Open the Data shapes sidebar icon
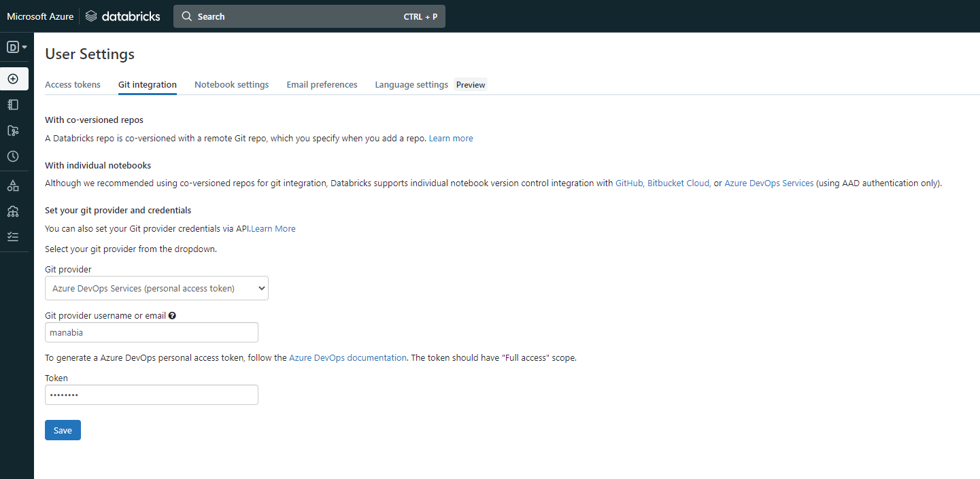 13,185
